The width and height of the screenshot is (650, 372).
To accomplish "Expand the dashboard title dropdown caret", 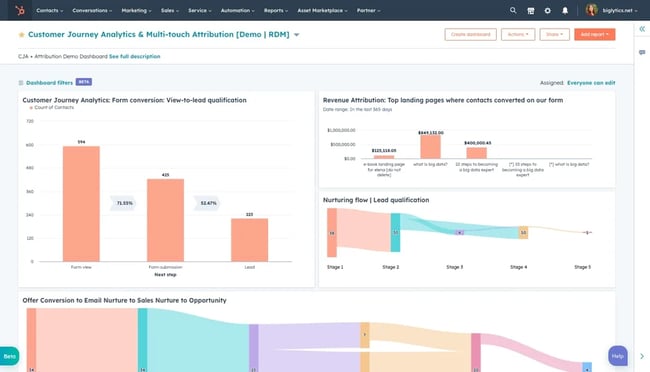I will pos(296,35).
